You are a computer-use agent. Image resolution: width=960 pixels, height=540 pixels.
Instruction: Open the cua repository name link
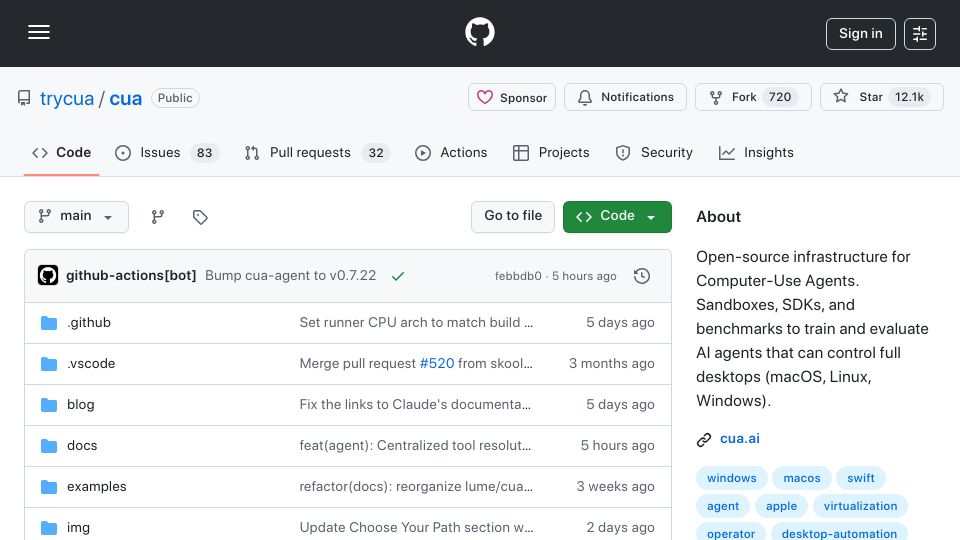pyautogui.click(x=126, y=98)
